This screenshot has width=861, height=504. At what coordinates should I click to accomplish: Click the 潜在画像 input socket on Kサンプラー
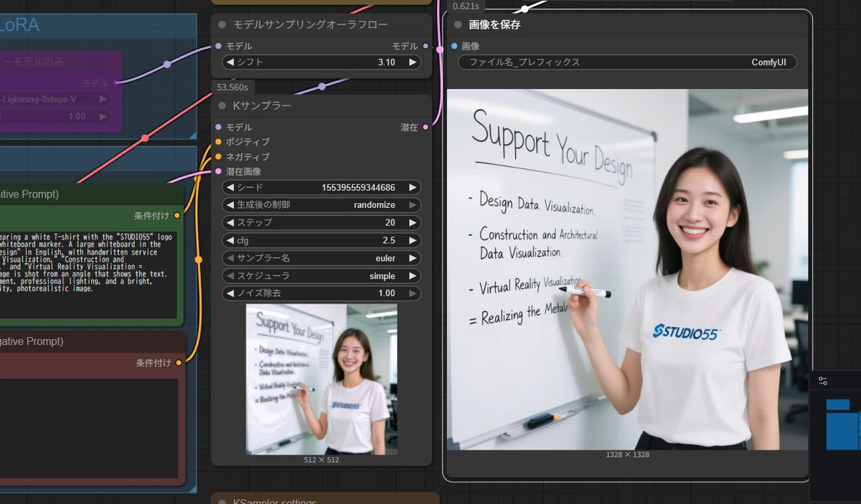[x=218, y=171]
